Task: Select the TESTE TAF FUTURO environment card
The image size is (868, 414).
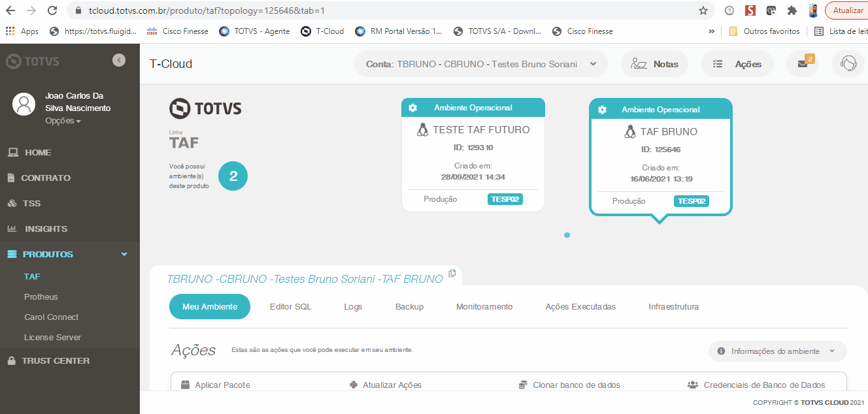Action: coord(473,155)
